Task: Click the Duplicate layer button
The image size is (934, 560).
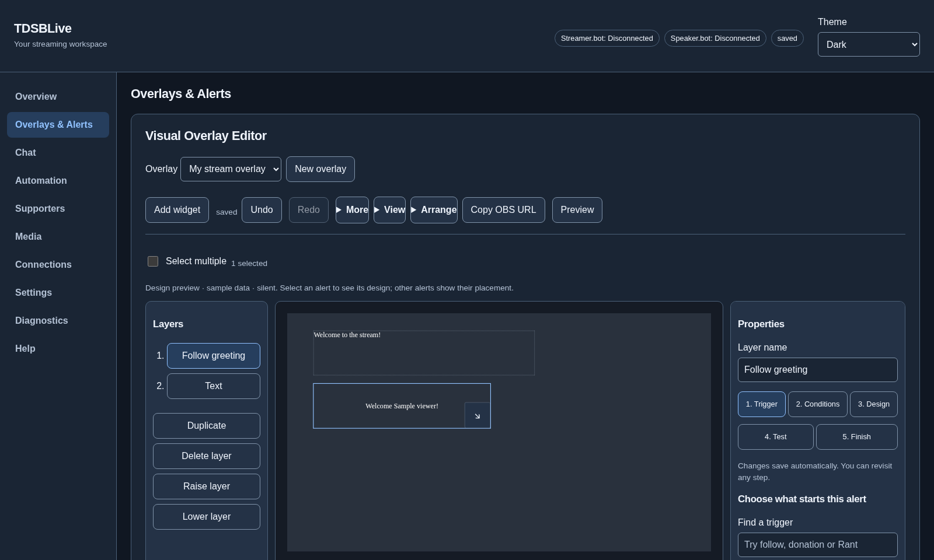Action: pyautogui.click(x=207, y=426)
